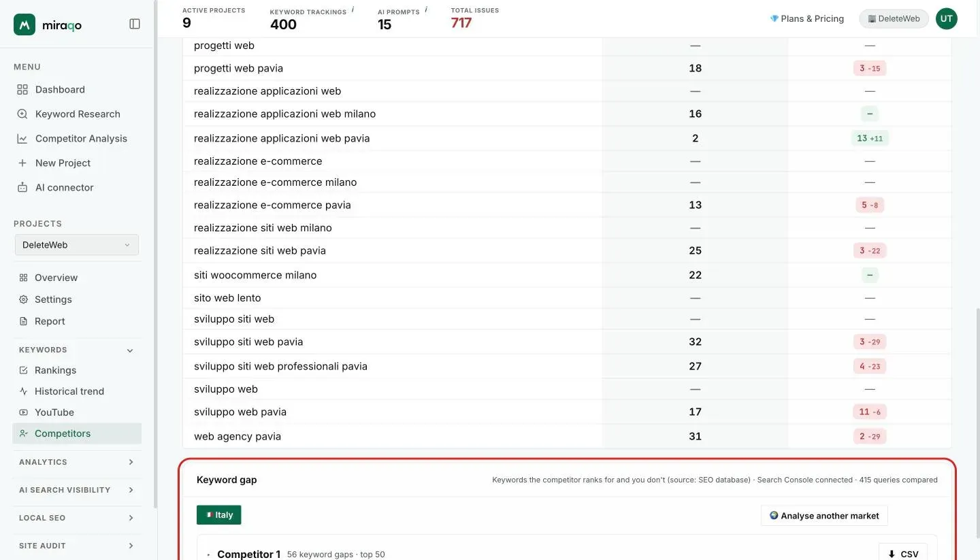Download the CSV for Competitor 1

pos(903,554)
